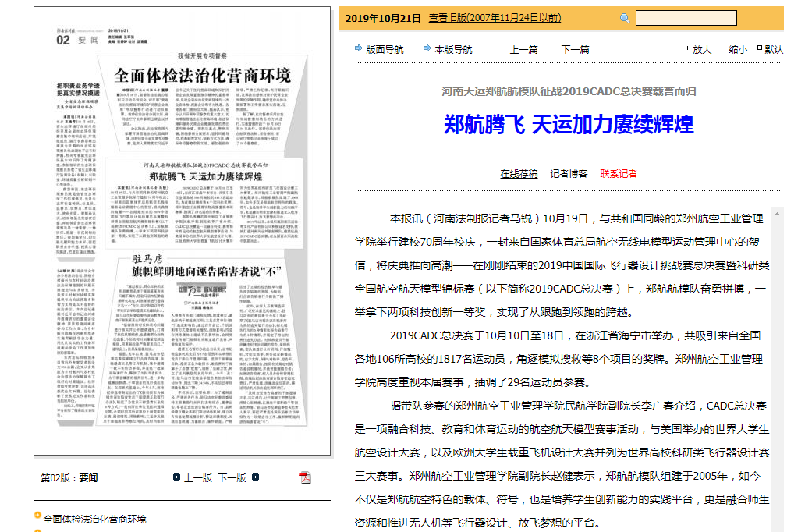Reset font size with 默认
Viewport: 812px width, 532px height.
pos(774,49)
